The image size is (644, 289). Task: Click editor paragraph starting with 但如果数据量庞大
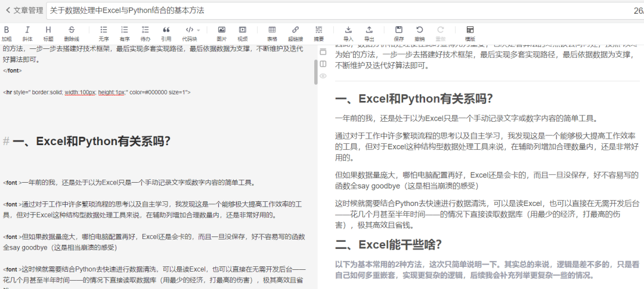click(x=154, y=242)
